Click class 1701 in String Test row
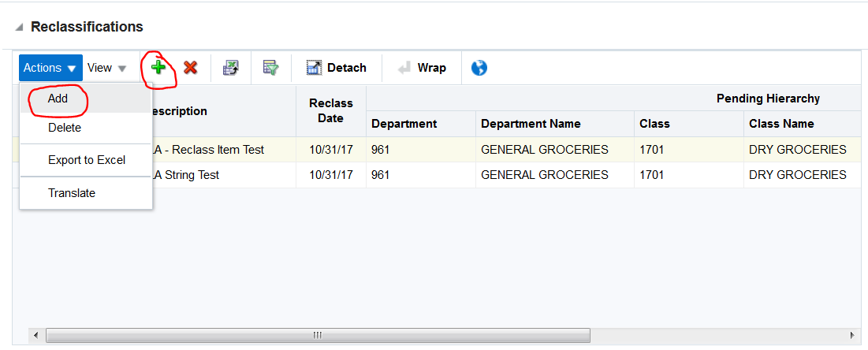 click(x=688, y=175)
